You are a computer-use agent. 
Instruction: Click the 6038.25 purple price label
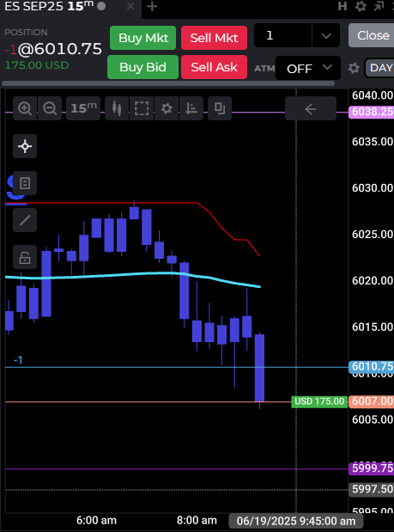coord(372,112)
